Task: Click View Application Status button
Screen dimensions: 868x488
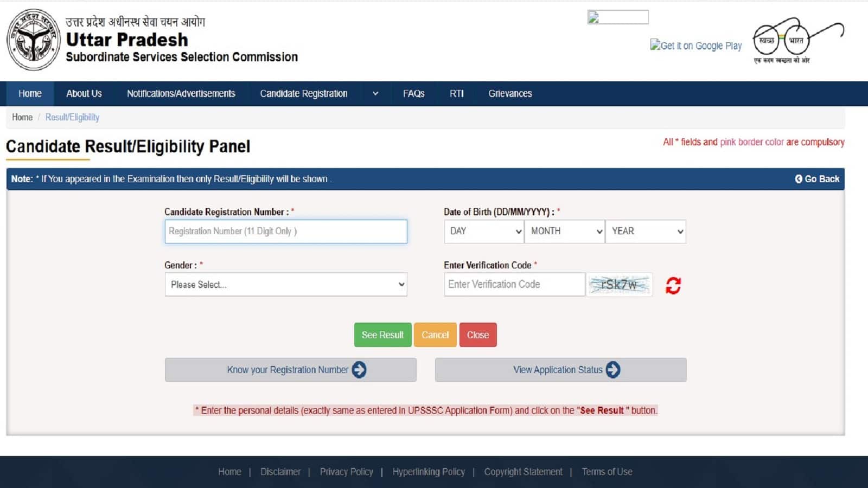Action: (x=560, y=370)
